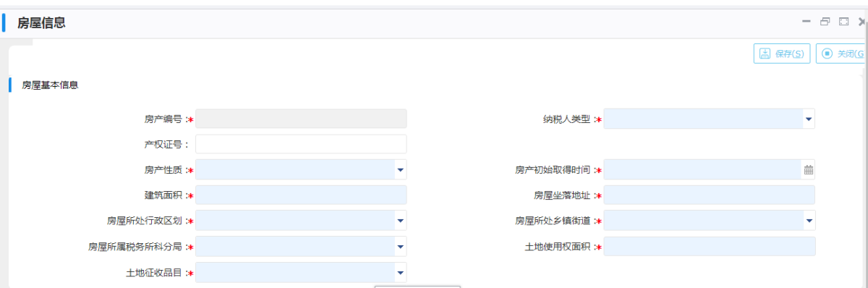Click the 房产初始取得时间 date field
This screenshot has height=288, width=868.
click(703, 170)
